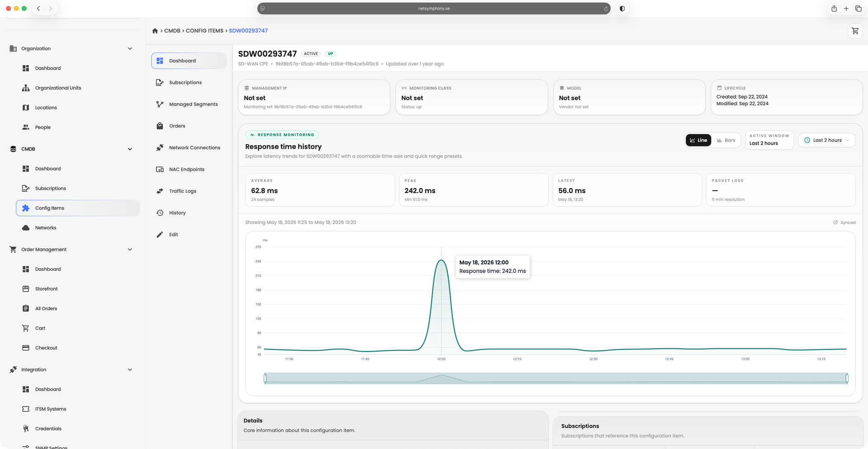Switch chart to Bars view

[x=726, y=140]
